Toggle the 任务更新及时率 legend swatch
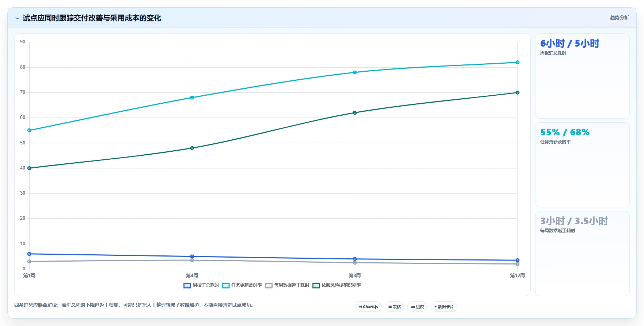 pyautogui.click(x=226, y=286)
